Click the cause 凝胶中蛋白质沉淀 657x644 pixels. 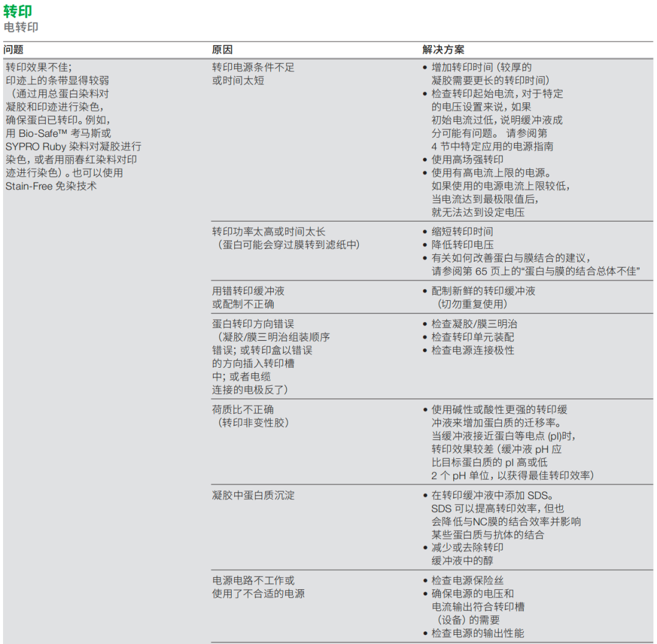253,495
